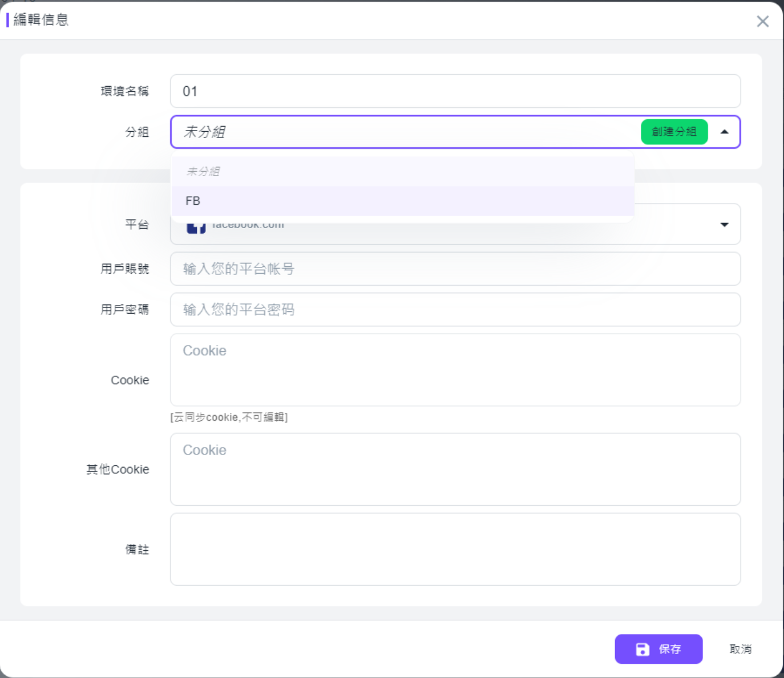Open the 平台 dropdown arrow

coord(724,225)
